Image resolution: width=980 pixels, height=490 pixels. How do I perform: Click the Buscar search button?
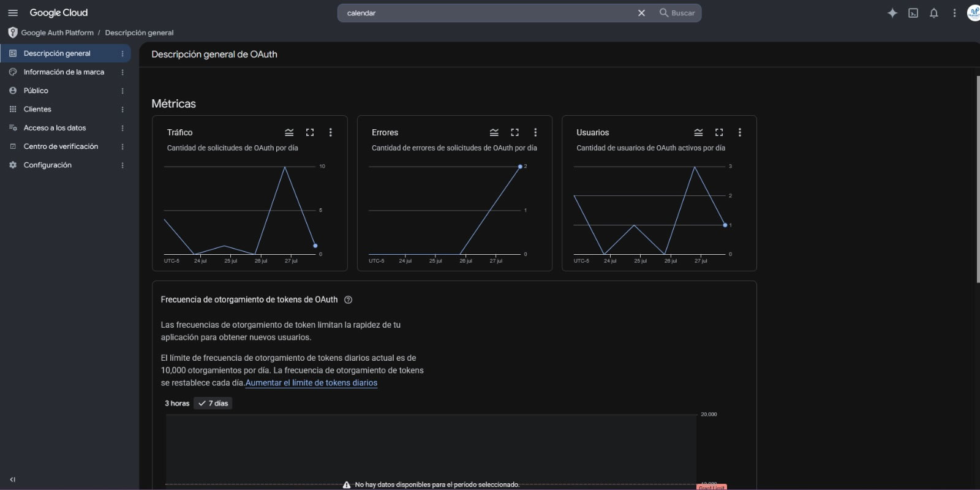tap(677, 13)
